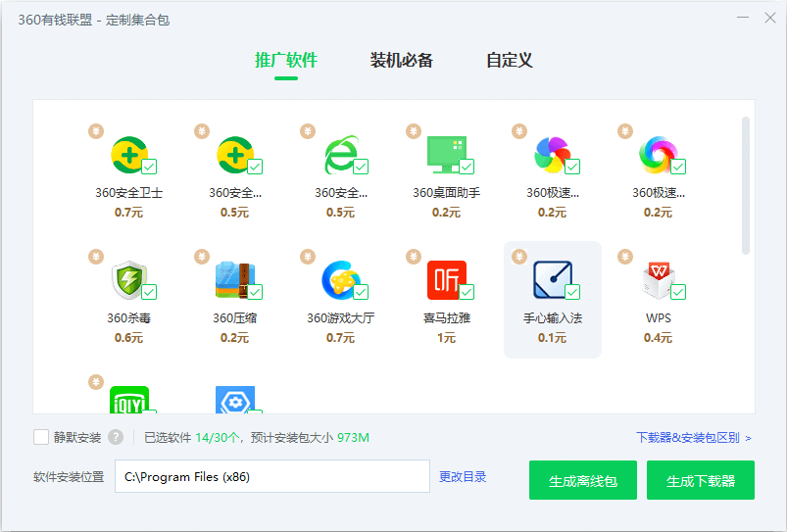Uncheck the 360杀毒 checkbox
The height and width of the screenshot is (532, 787).
[149, 292]
